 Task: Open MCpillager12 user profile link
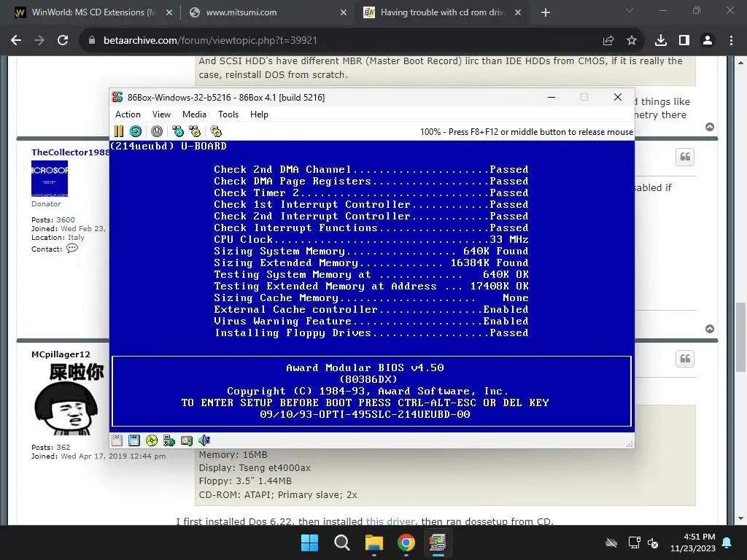click(x=61, y=354)
